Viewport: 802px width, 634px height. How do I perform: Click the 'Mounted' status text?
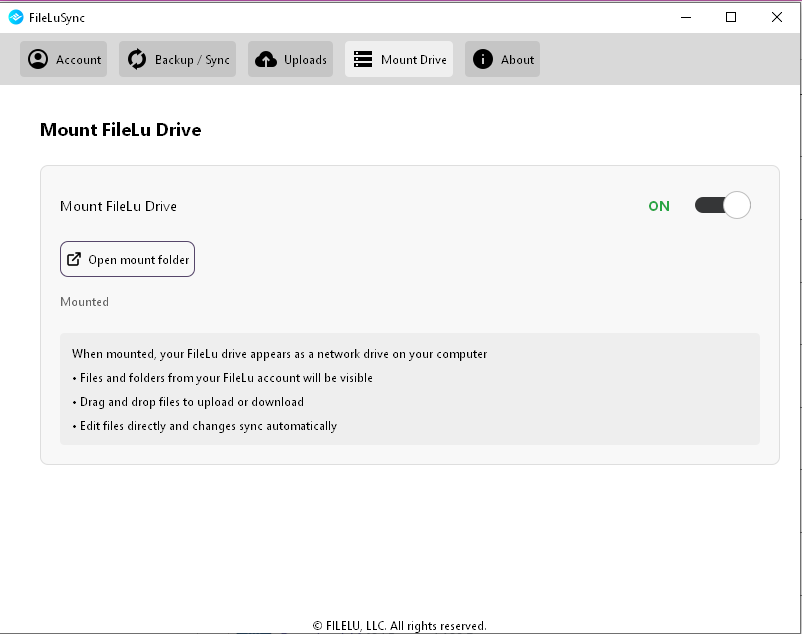(84, 302)
